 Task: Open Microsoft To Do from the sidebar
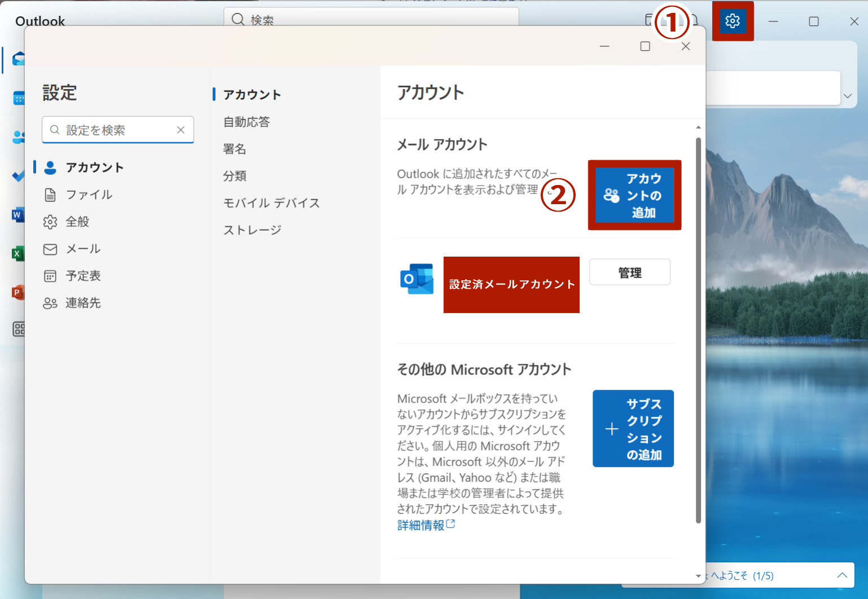pyautogui.click(x=19, y=176)
